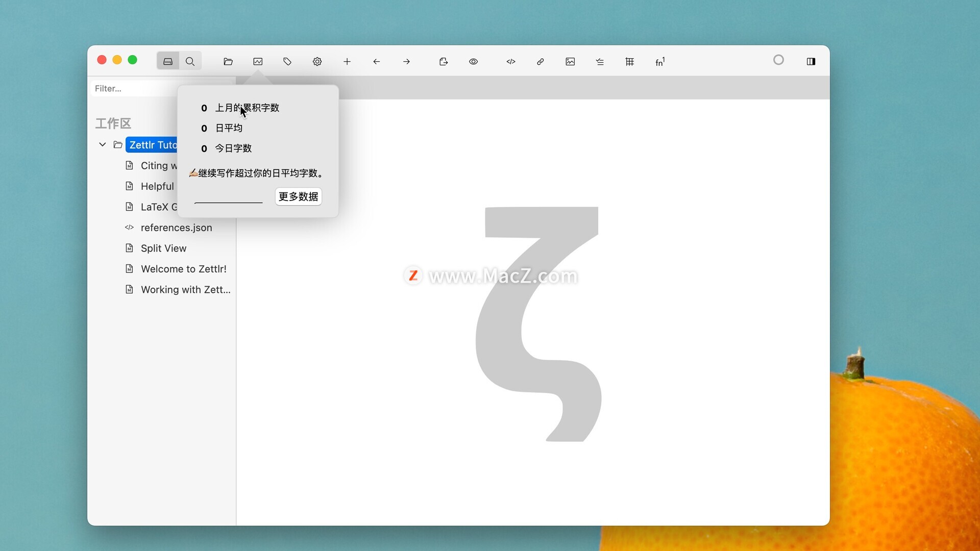Open preferences gear icon

[x=317, y=62]
